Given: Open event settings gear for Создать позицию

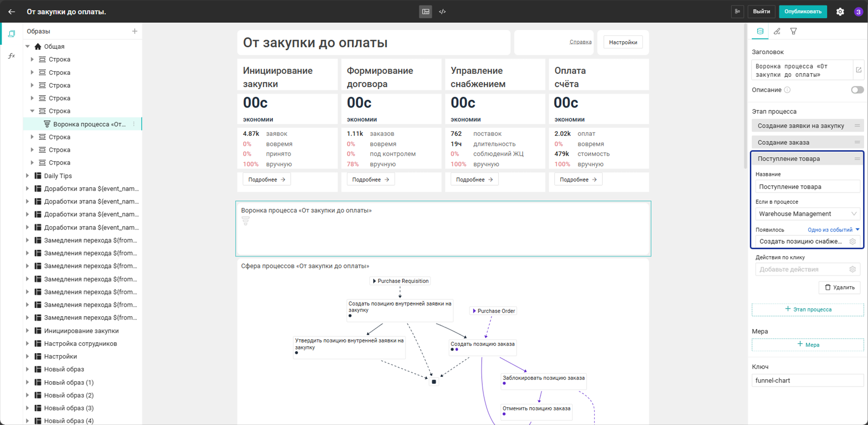Looking at the screenshot, I should (x=853, y=241).
